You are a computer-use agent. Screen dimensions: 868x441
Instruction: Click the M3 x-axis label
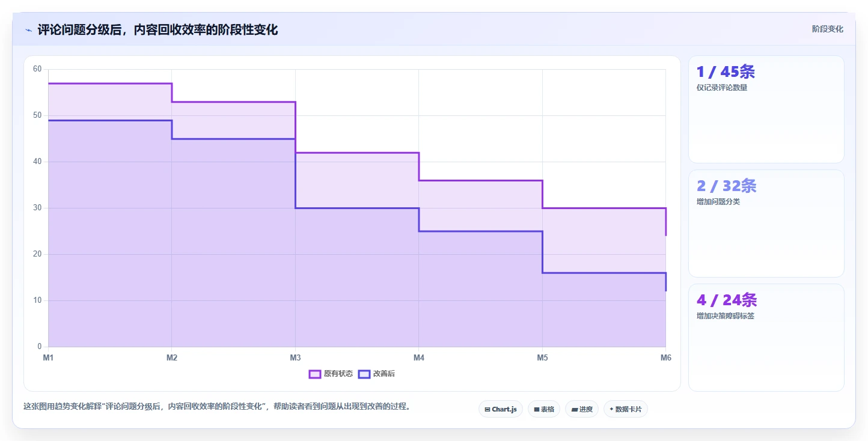[295, 357]
